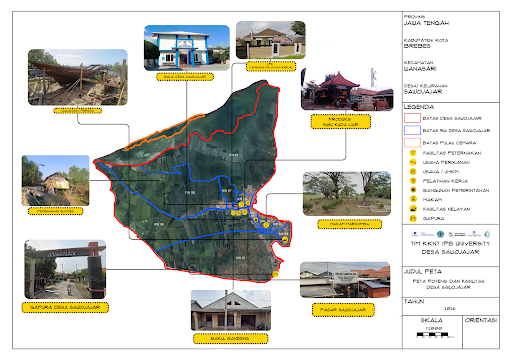Image resolution: width=512 pixels, height=360 pixels.
Task: Click the SKALA heading
Action: (432, 320)
